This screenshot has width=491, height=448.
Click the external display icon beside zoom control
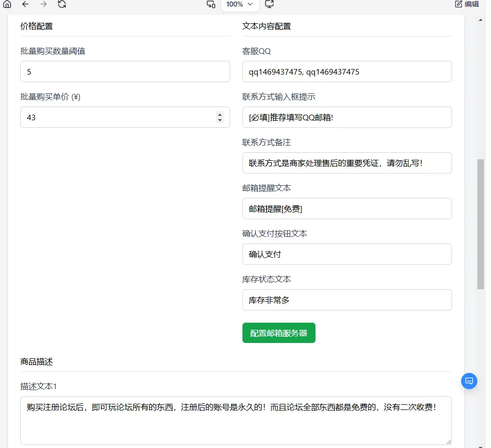click(269, 5)
